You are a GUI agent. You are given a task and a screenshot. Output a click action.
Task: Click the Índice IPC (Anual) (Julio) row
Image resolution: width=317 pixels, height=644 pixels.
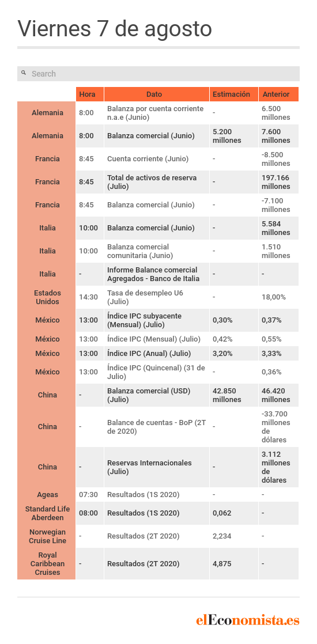click(x=158, y=353)
